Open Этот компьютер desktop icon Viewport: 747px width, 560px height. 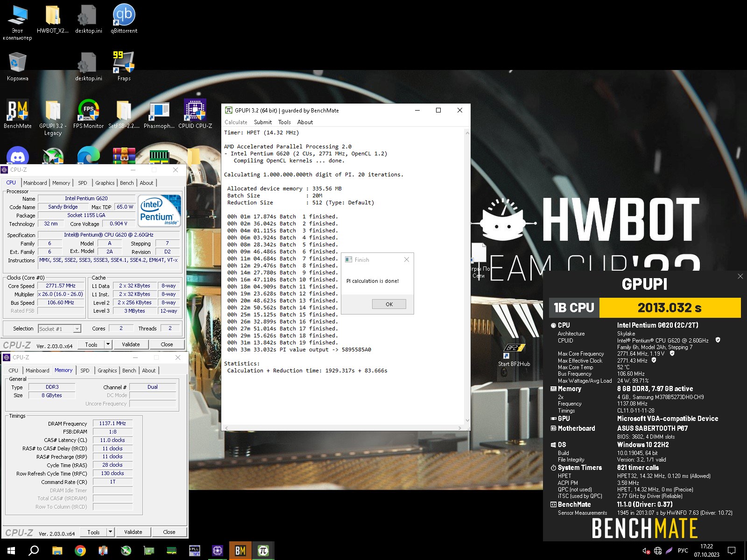tap(17, 22)
